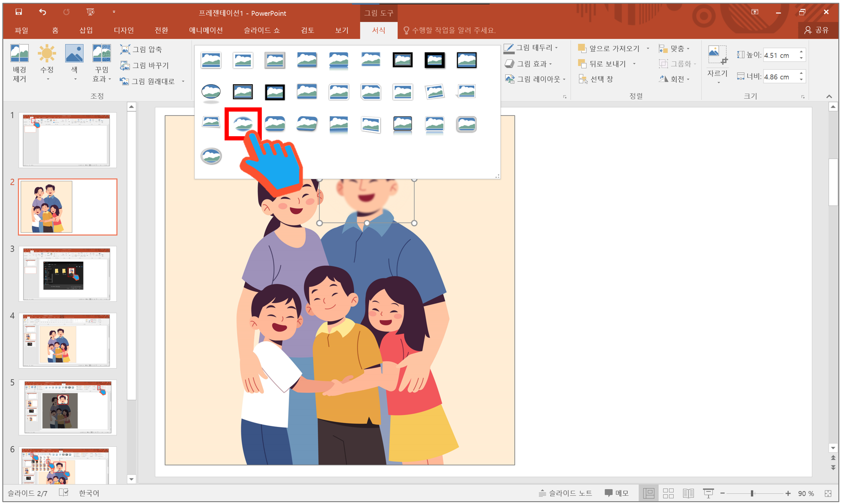
Task: Start slideshow from status bar icon
Action: [x=708, y=493]
